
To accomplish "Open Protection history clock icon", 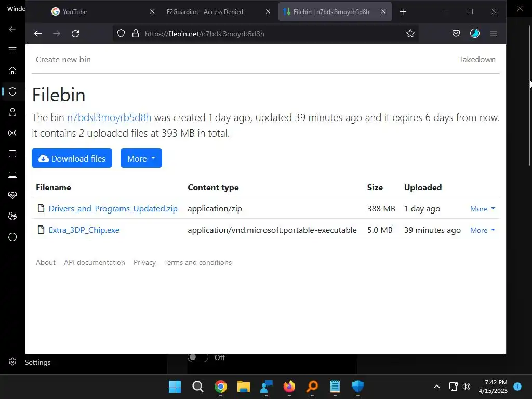I will coord(12,237).
